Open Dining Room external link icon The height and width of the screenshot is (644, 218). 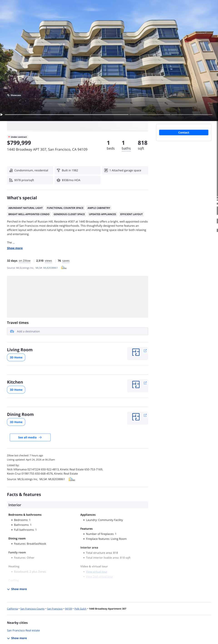point(145,415)
